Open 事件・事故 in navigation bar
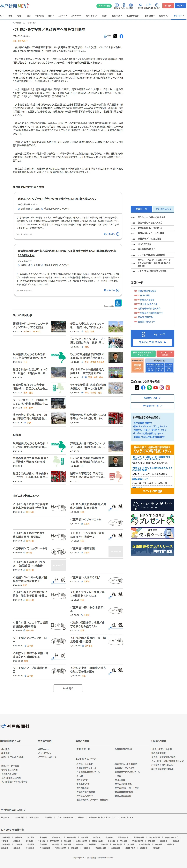 point(39,15)
